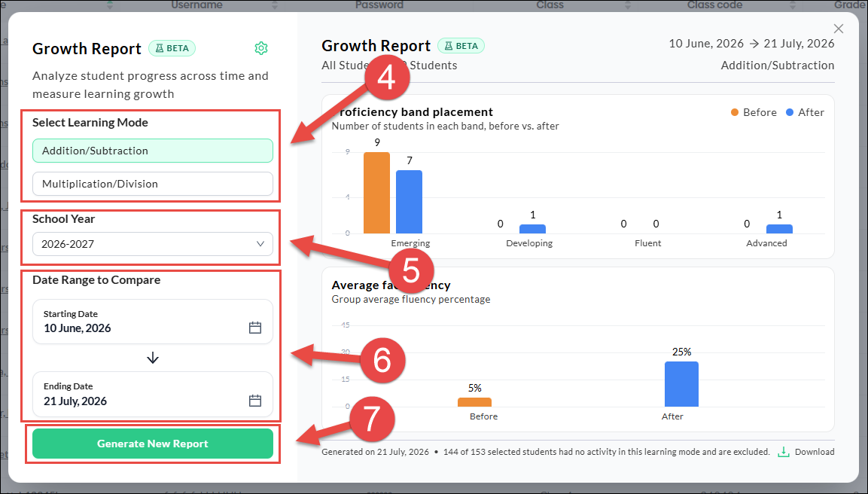Click the Download icon at report footer
The image size is (868, 494).
coord(783,452)
